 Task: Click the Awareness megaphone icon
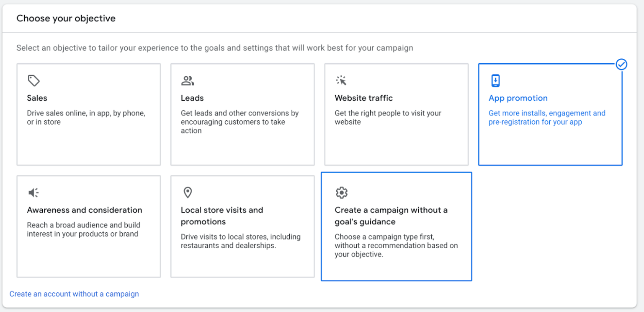(33, 192)
